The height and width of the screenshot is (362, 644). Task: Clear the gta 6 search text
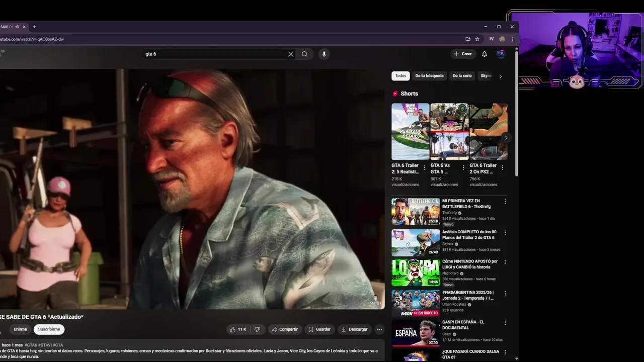click(x=290, y=54)
